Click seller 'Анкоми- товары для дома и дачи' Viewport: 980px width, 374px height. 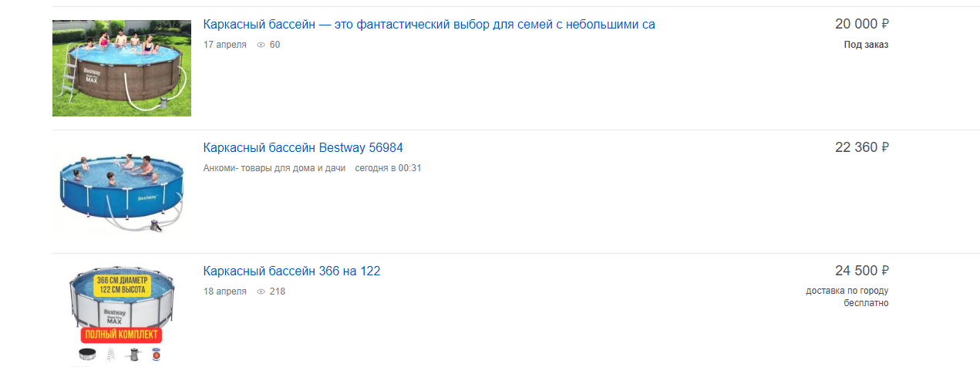[274, 168]
